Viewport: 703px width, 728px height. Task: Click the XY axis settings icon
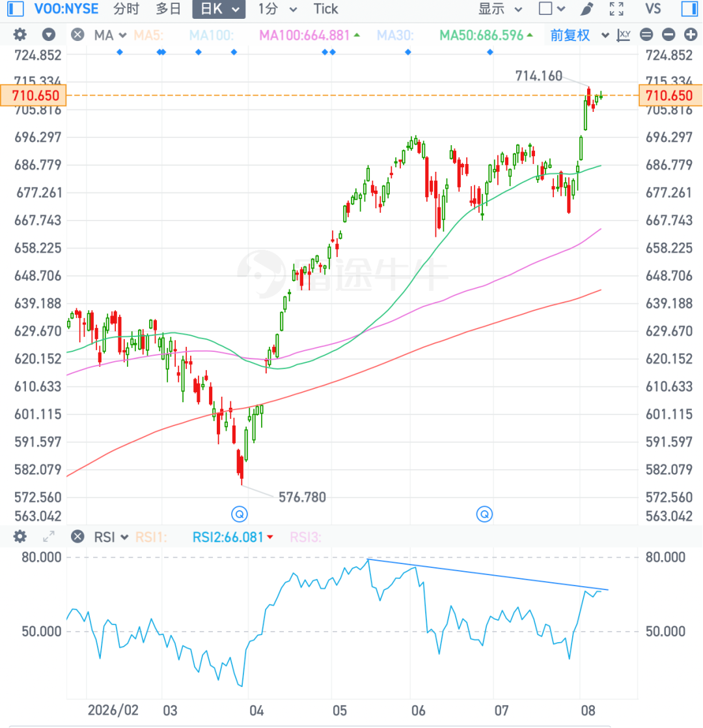tap(623, 35)
